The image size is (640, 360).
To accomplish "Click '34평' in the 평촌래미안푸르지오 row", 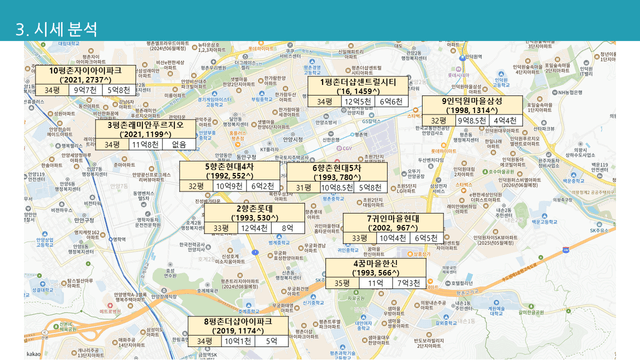I will [112, 144].
